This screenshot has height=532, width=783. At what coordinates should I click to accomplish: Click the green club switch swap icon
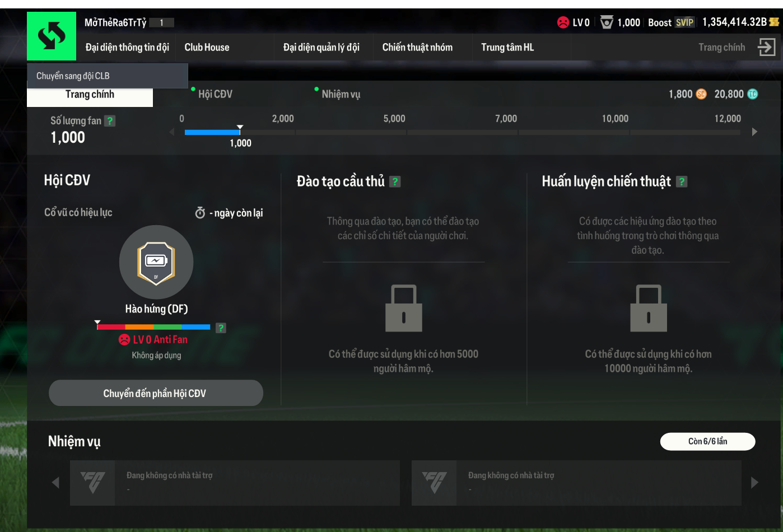pos(52,36)
